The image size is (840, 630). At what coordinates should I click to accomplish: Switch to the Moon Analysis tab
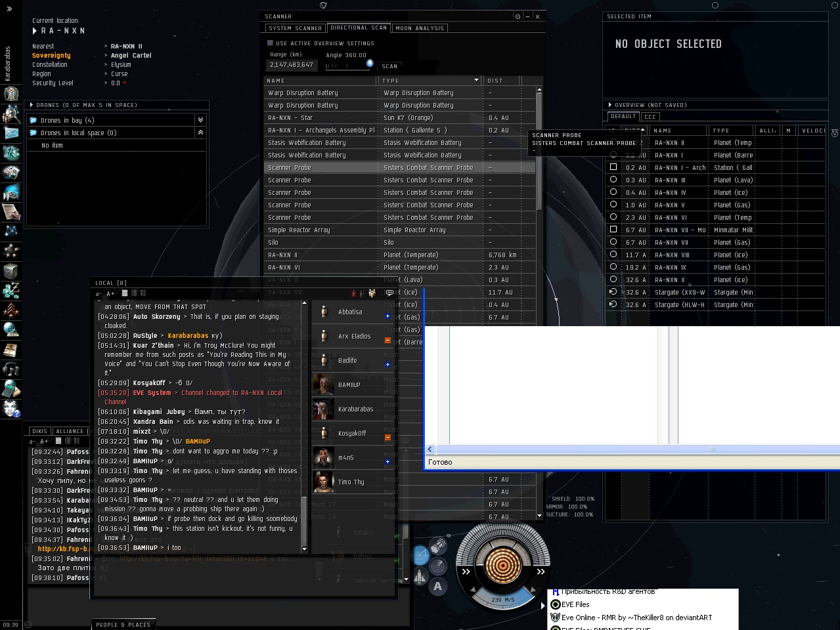[420, 28]
